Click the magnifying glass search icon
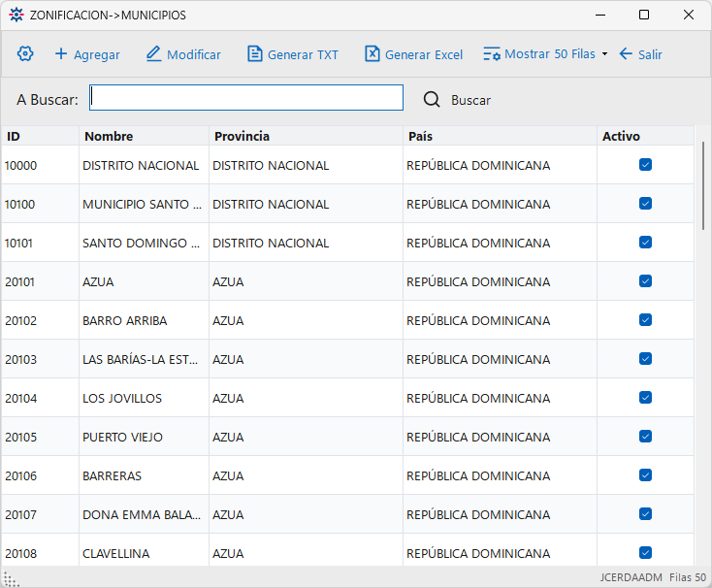The width and height of the screenshot is (712, 588). coord(432,99)
